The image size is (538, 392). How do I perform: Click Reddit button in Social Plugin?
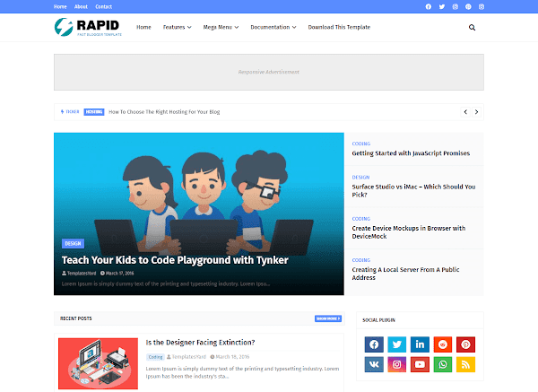pos(443,344)
